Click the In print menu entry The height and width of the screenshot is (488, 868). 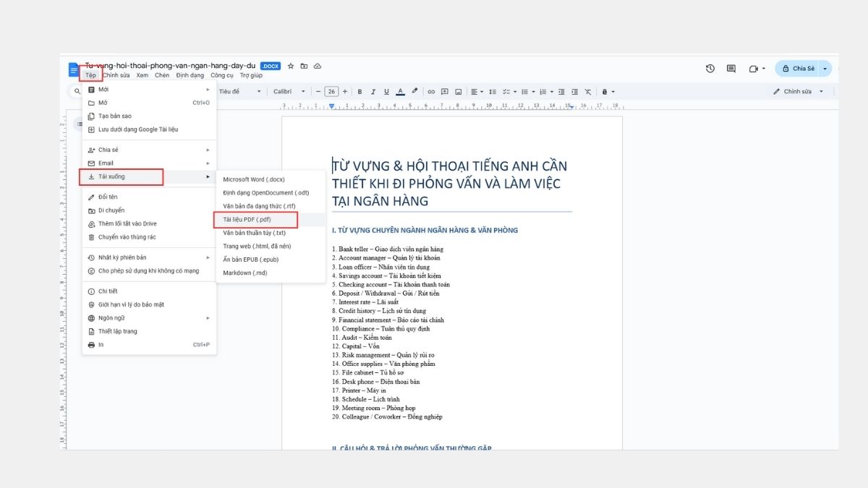tap(148, 345)
